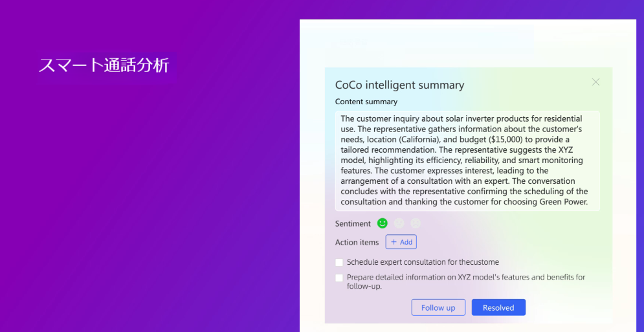Click the CoCo intelligent summary title

(x=399, y=85)
